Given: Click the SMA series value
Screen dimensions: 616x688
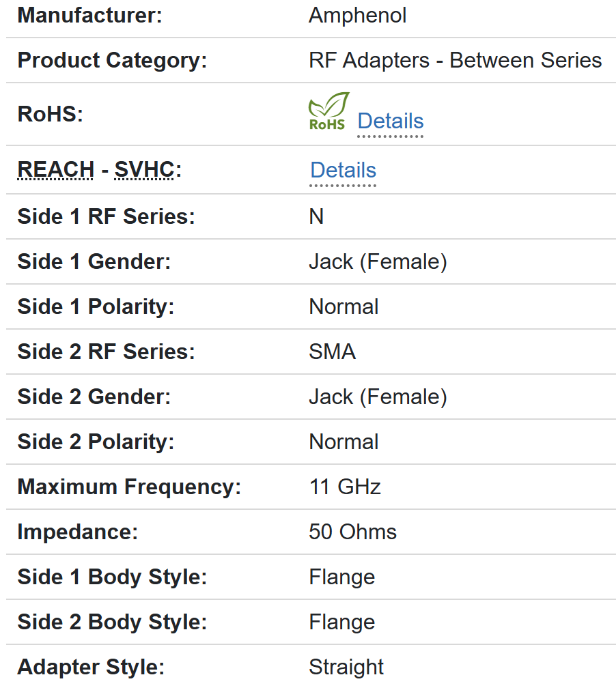Looking at the screenshot, I should pos(332,352).
